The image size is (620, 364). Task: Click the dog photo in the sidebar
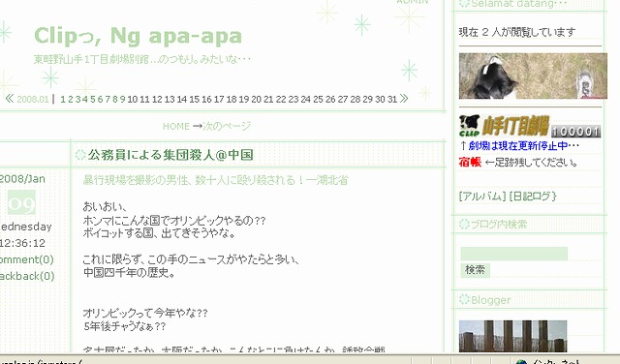533,76
